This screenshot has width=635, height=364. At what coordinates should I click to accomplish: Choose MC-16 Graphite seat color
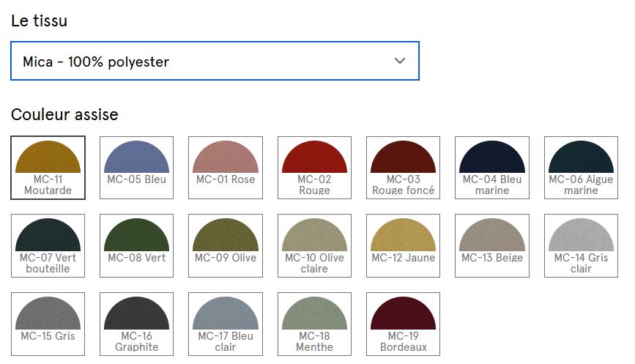[x=136, y=324]
